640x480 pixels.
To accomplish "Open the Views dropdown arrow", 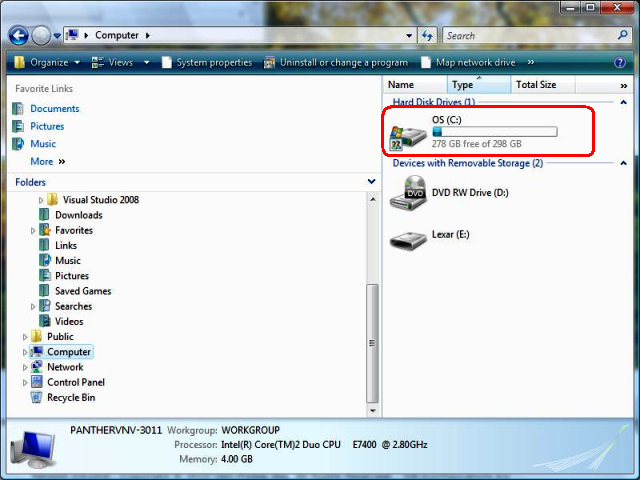I will click(x=146, y=62).
